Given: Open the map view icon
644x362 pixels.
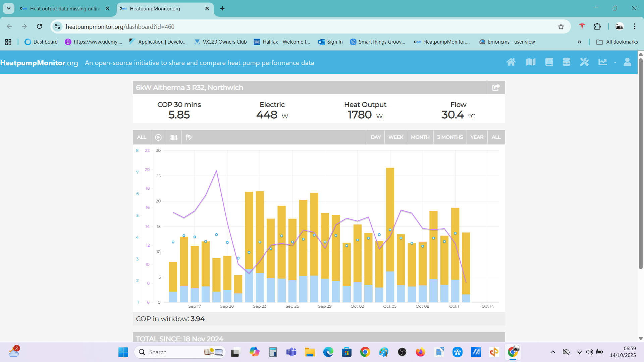Looking at the screenshot, I should [x=530, y=62].
